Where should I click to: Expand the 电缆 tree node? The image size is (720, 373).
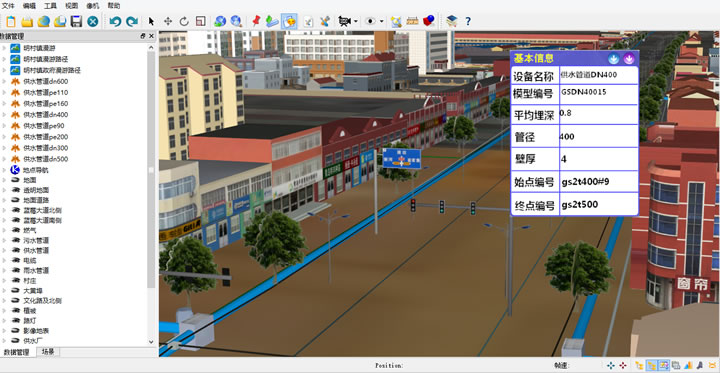4,260
